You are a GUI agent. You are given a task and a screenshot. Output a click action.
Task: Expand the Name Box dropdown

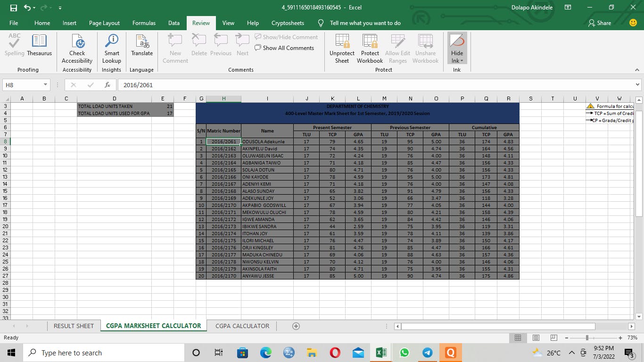coord(46,85)
